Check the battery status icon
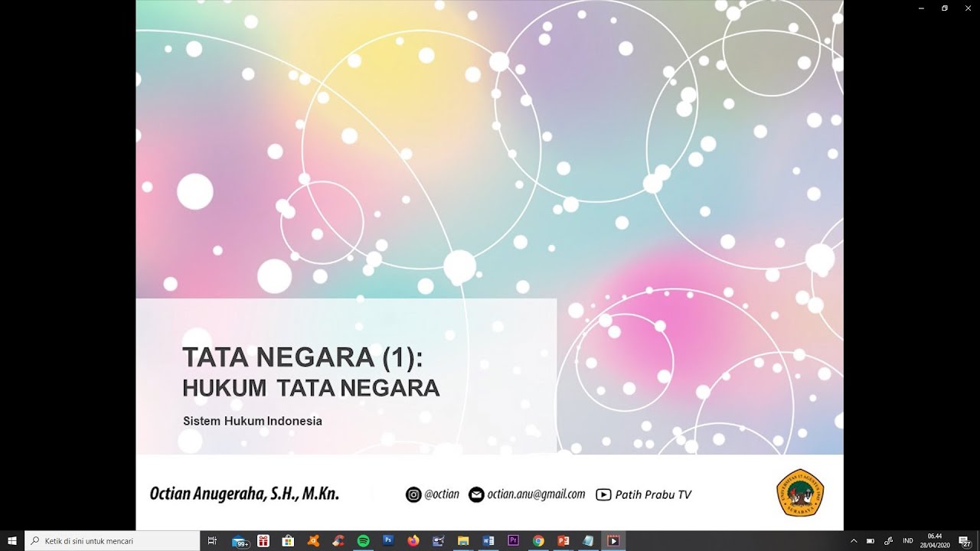 871,540
